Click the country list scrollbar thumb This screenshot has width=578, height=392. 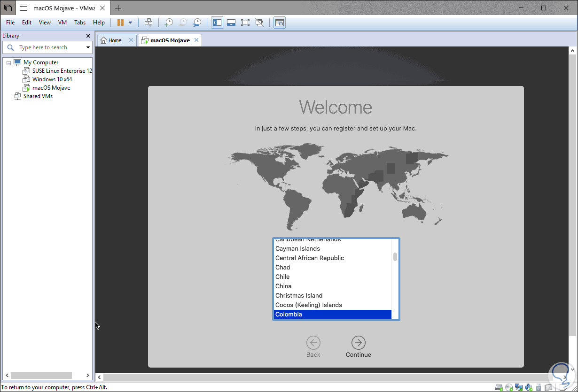click(395, 257)
